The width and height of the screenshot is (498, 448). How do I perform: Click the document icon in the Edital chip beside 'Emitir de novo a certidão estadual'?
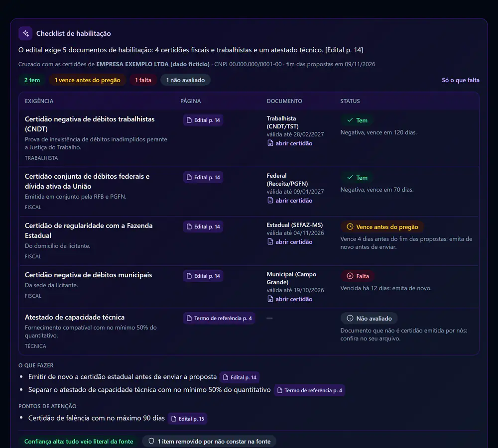(x=226, y=377)
